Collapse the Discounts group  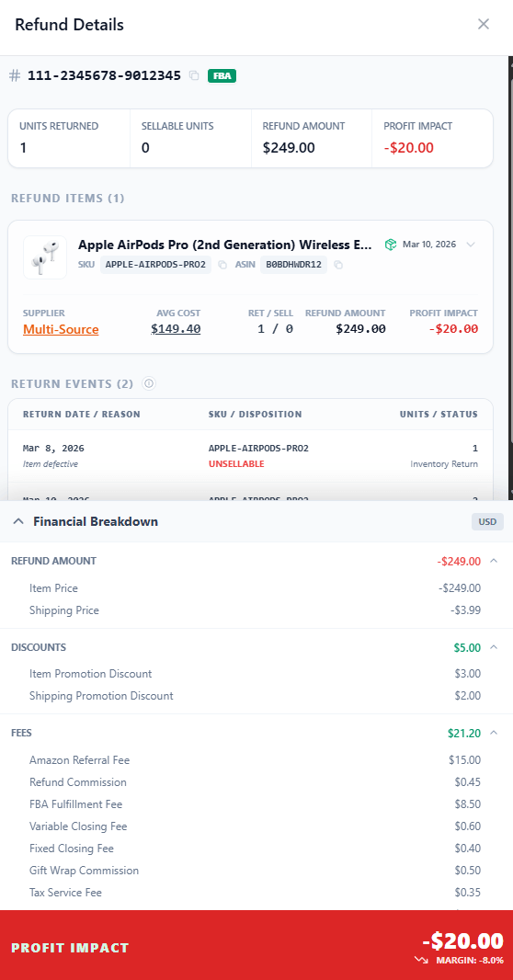(494, 647)
